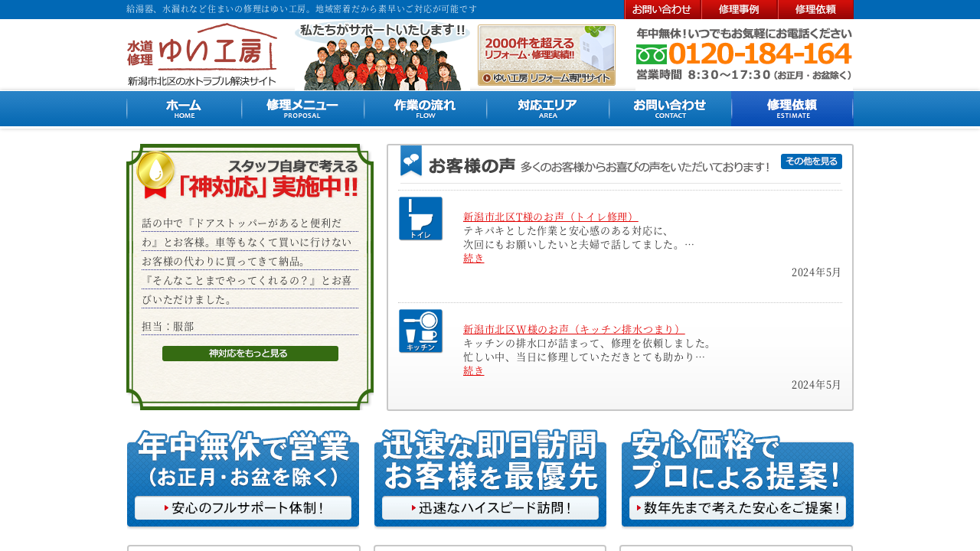Go to 作業の流れ page

[425, 109]
